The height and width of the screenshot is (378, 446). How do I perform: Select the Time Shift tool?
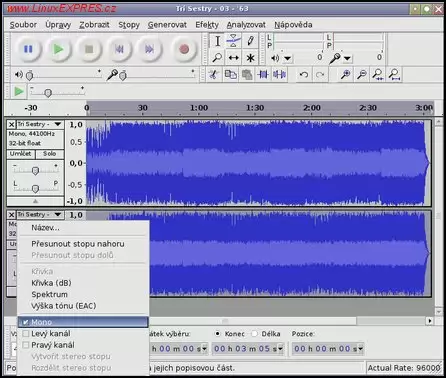(234, 58)
